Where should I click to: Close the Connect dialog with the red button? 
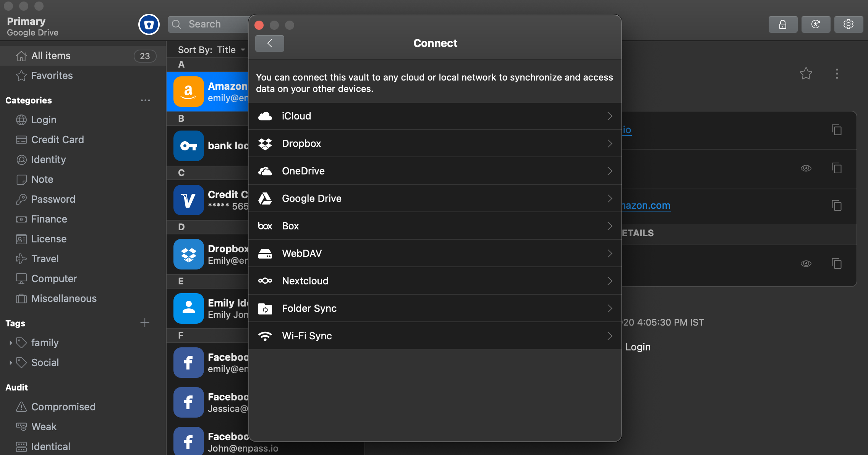(259, 25)
